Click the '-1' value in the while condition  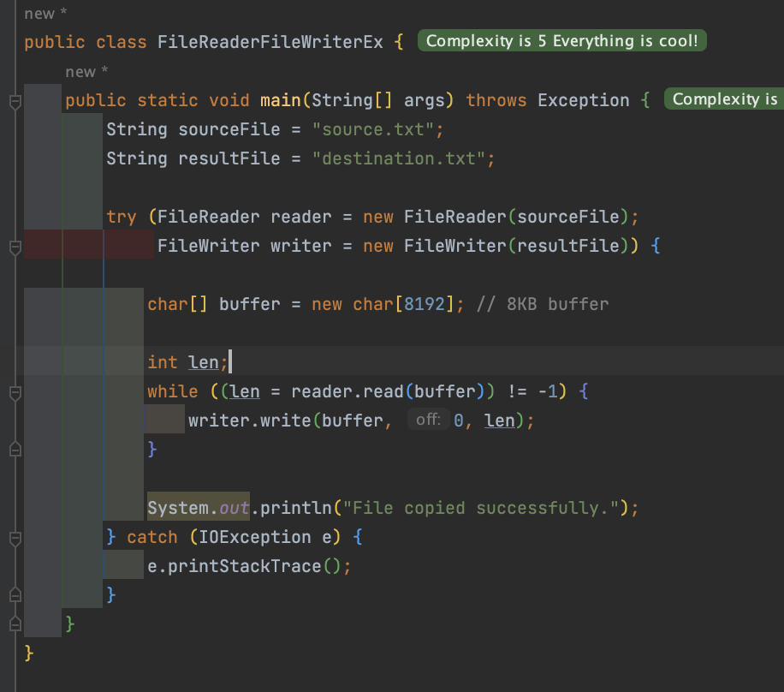[x=548, y=391]
